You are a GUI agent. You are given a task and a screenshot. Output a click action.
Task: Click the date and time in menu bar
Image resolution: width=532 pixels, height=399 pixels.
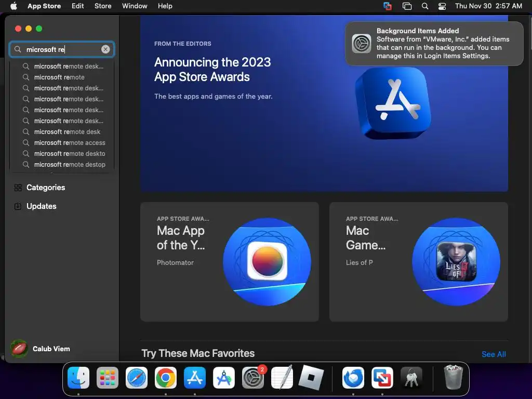(x=488, y=6)
